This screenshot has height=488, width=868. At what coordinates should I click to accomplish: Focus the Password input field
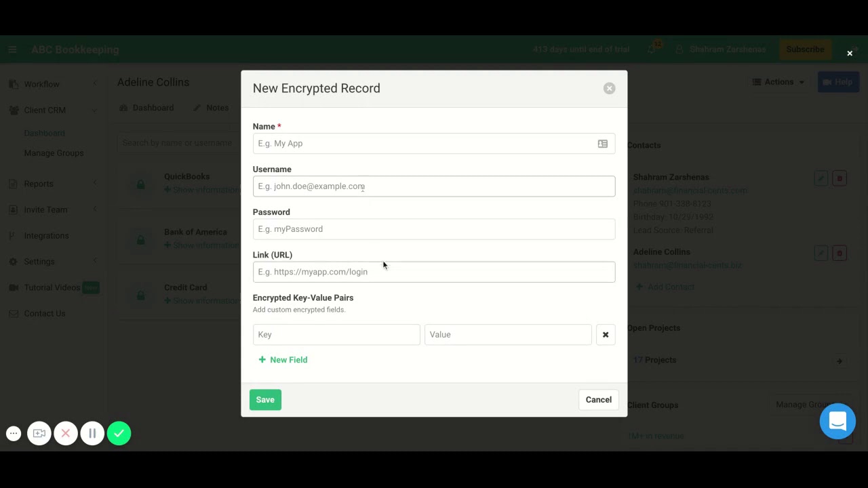[434, 229]
